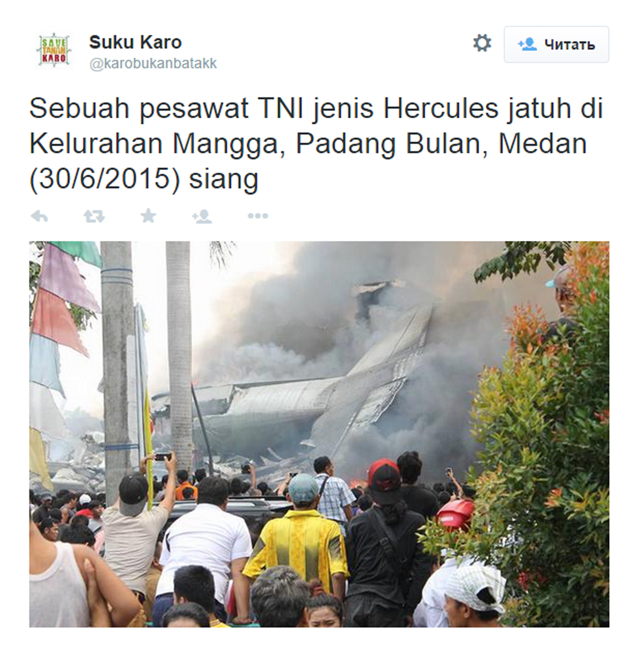Click the word Medan in the tweet
The height and width of the screenshot is (646, 644).
click(542, 144)
